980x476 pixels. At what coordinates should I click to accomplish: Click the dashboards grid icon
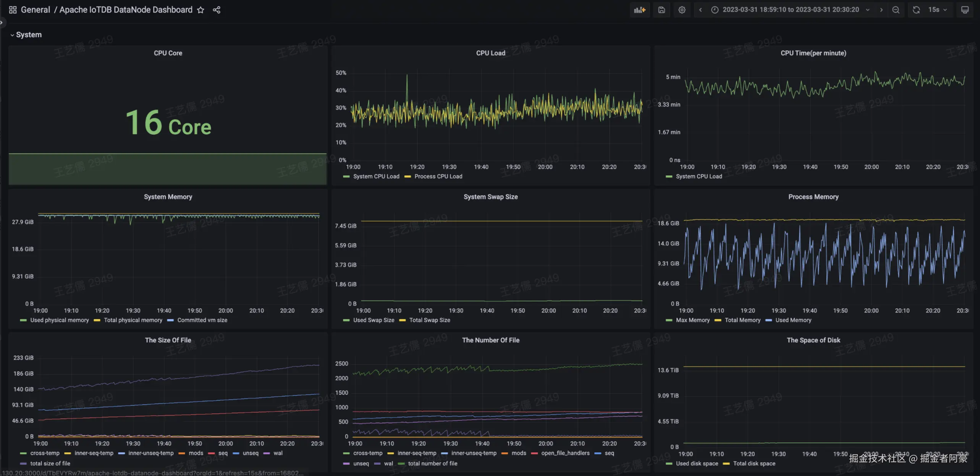pos(13,10)
